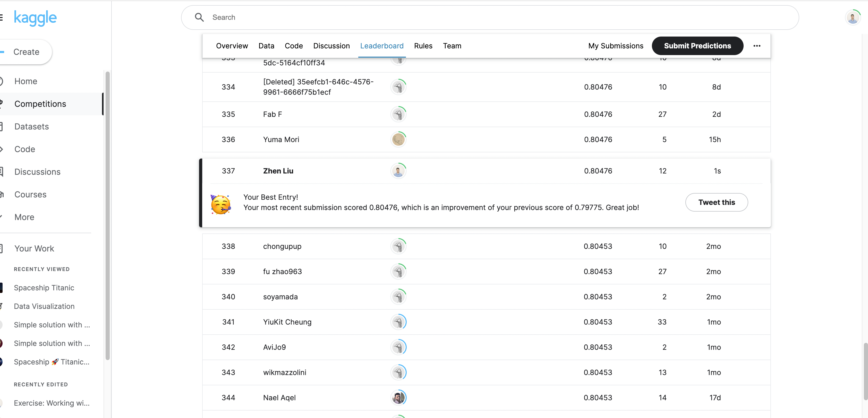Click the Kaggle logo
Screen dimensions: 868x418
pos(35,18)
